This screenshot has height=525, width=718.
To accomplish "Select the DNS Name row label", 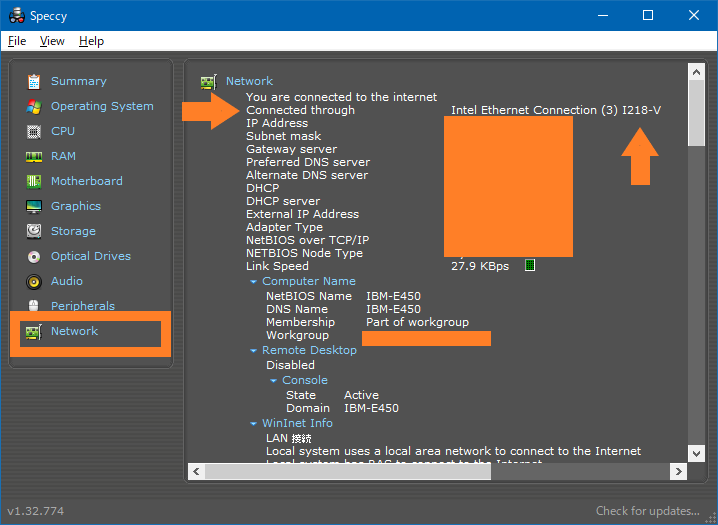I will (297, 309).
